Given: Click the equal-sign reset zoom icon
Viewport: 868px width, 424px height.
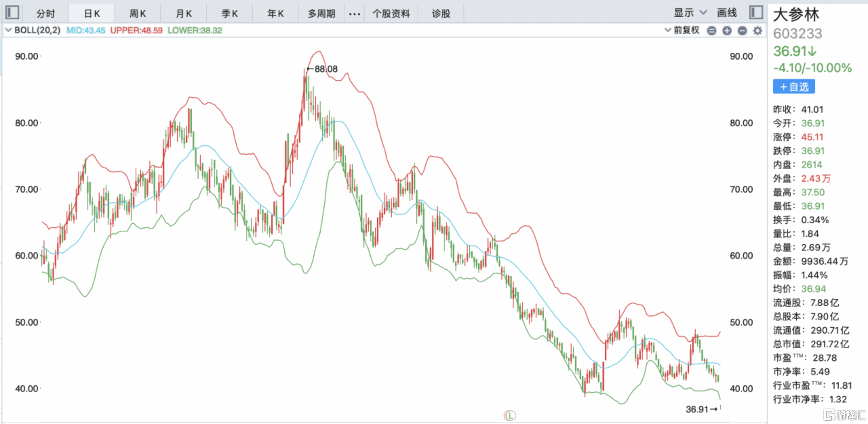Looking at the screenshot, I should [711, 31].
